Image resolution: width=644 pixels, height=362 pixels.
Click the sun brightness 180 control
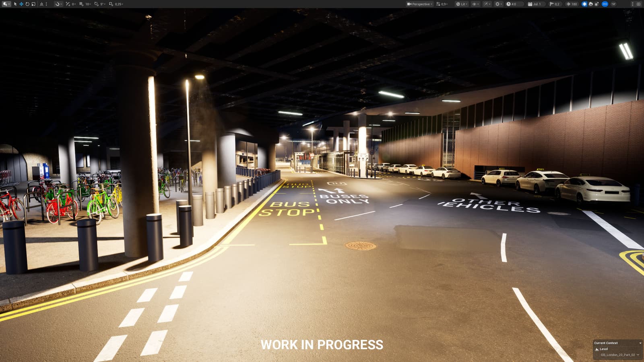(x=572, y=4)
